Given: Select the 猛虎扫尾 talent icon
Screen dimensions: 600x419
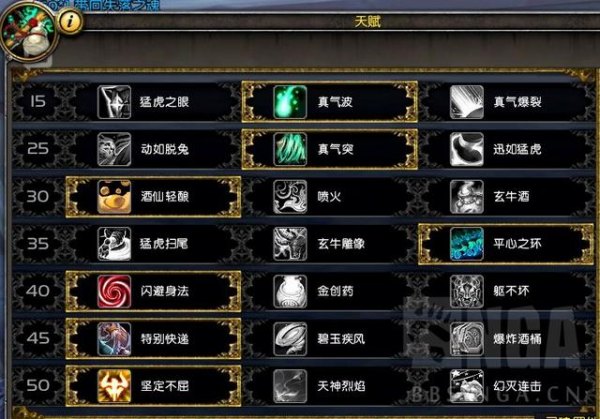Looking at the screenshot, I should click(114, 244).
